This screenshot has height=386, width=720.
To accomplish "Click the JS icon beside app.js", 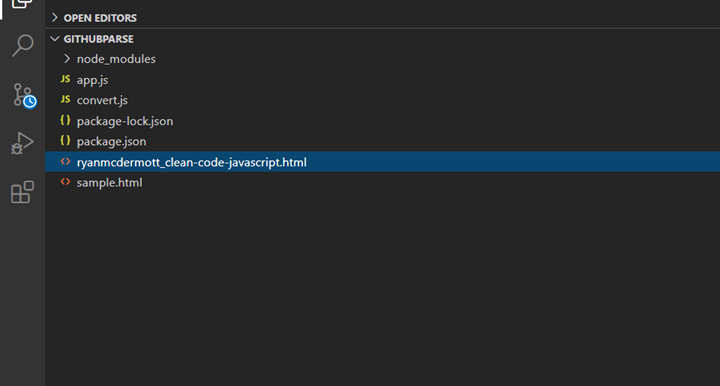I will coord(66,79).
